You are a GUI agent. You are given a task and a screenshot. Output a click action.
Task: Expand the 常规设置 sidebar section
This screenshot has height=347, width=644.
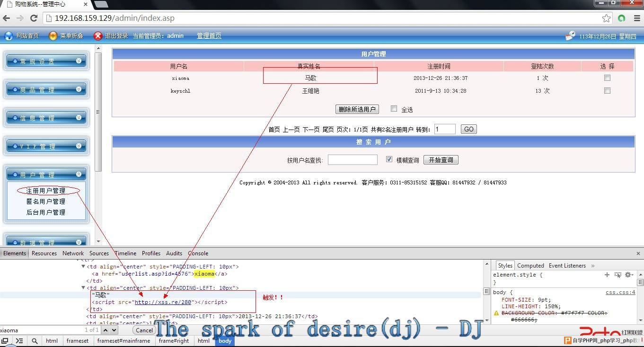(46, 61)
